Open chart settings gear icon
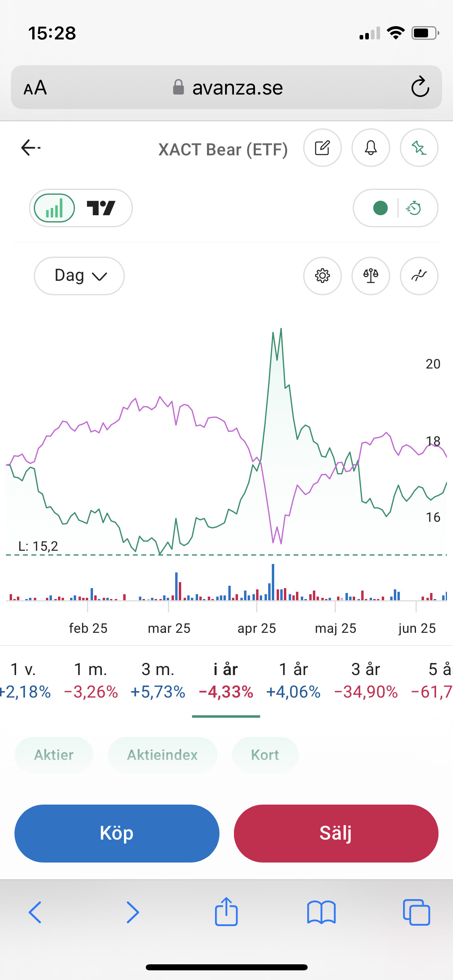Screen dimensions: 453x980 click(x=323, y=276)
